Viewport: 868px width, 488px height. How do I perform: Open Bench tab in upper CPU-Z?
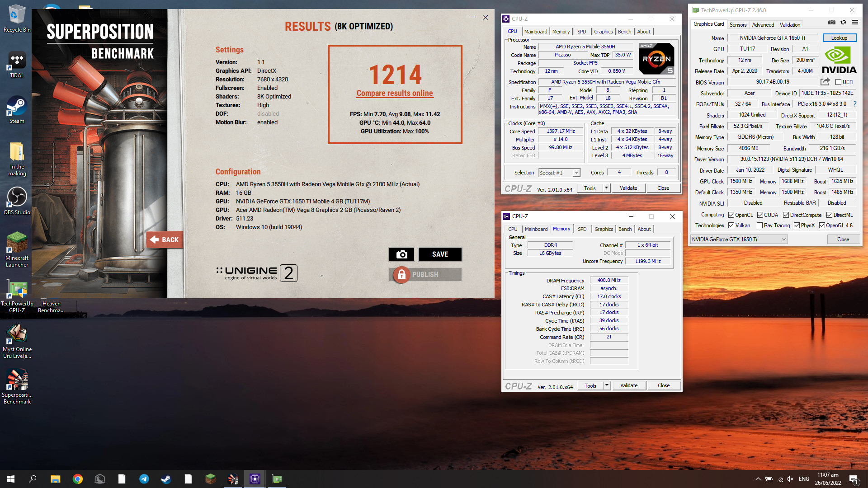[624, 32]
